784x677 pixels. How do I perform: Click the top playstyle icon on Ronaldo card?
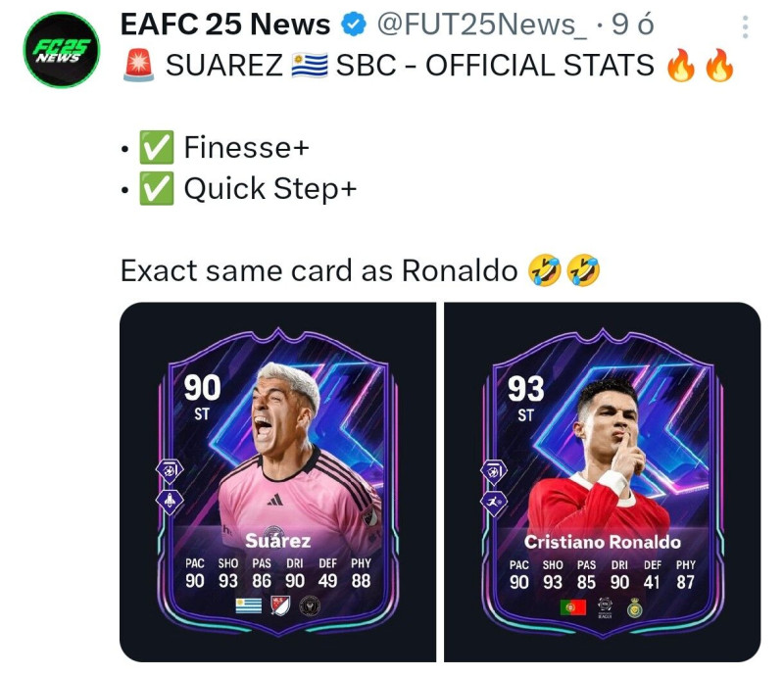[494, 472]
